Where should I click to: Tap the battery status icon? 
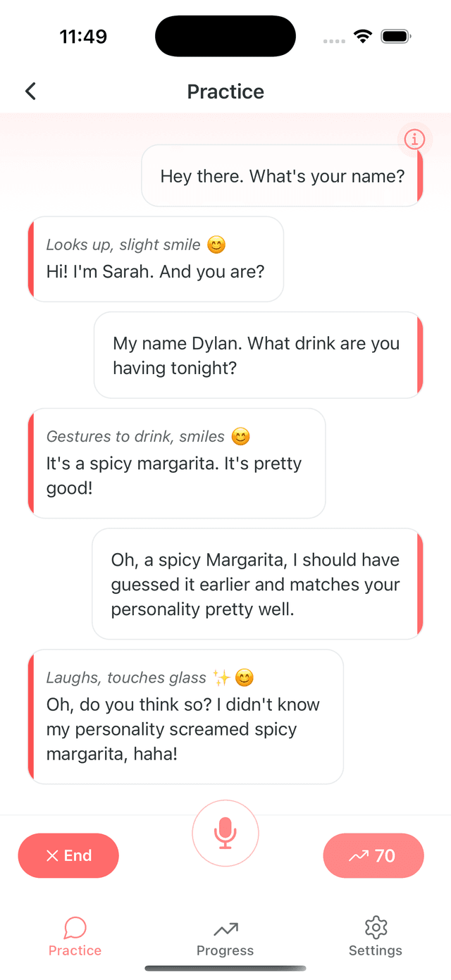tap(396, 37)
